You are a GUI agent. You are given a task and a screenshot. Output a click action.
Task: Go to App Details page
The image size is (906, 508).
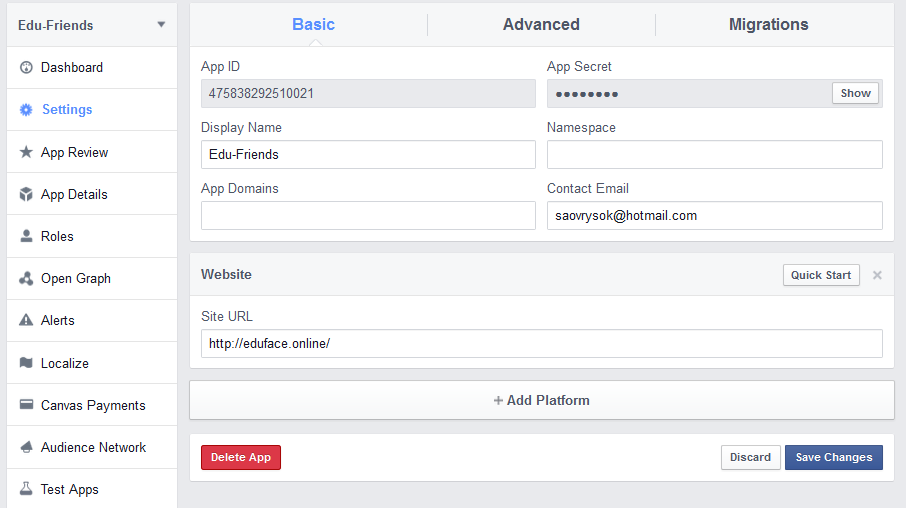92,194
